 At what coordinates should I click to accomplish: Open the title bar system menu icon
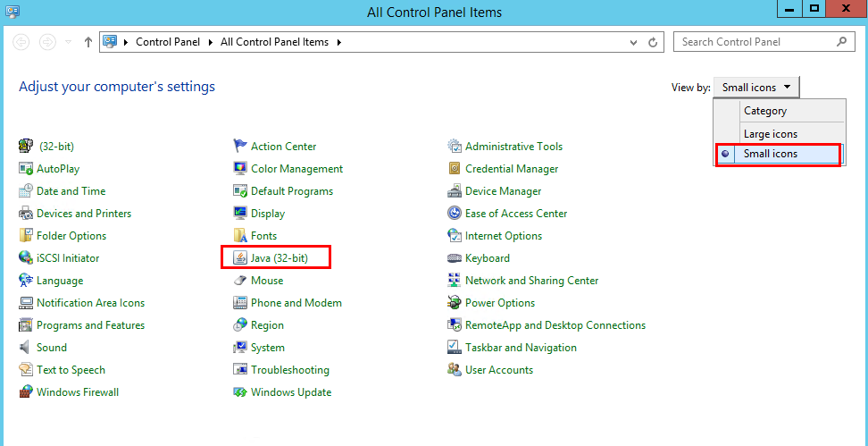point(13,11)
